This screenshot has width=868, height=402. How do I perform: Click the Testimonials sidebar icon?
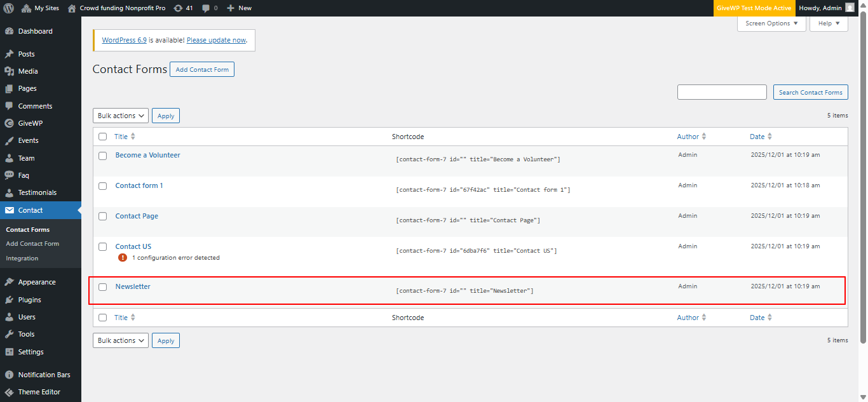pyautogui.click(x=10, y=192)
